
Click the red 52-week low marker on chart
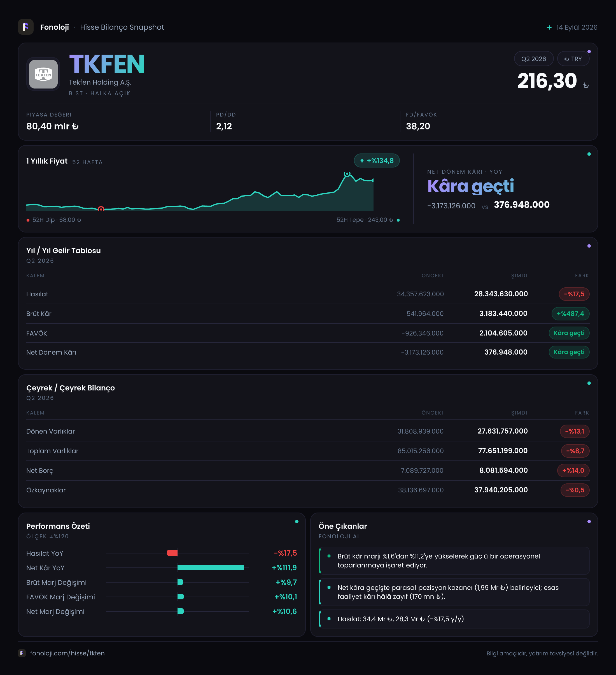coord(101,209)
